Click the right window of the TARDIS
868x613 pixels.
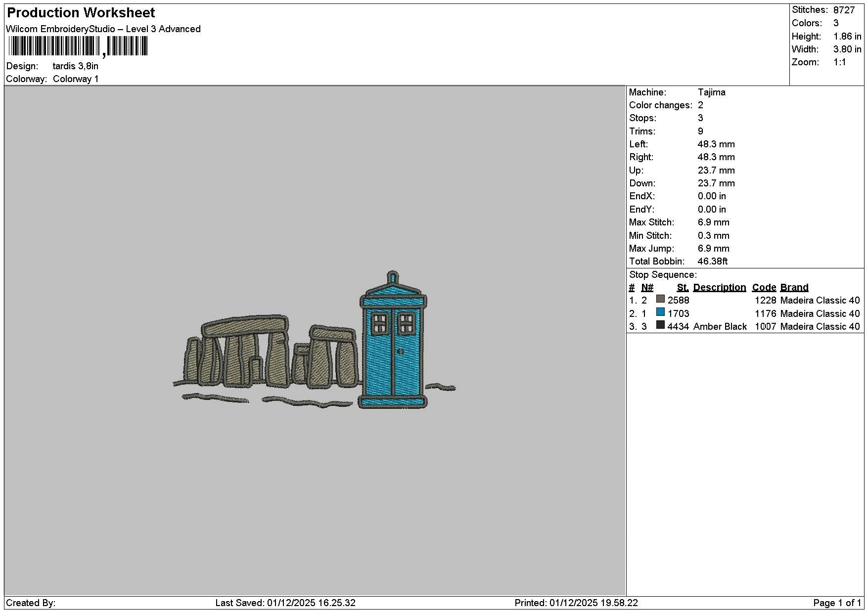click(x=406, y=322)
